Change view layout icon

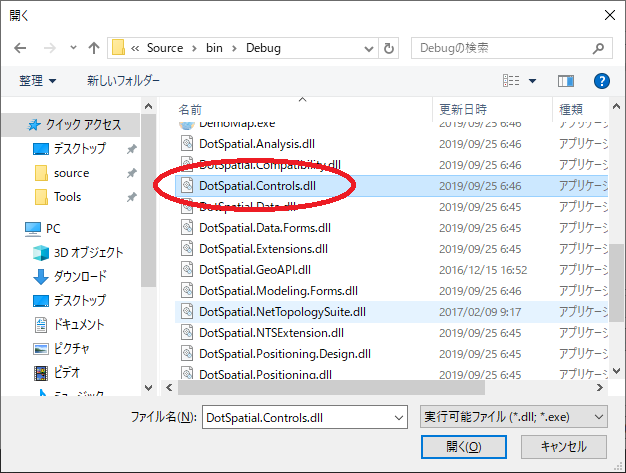[x=511, y=81]
